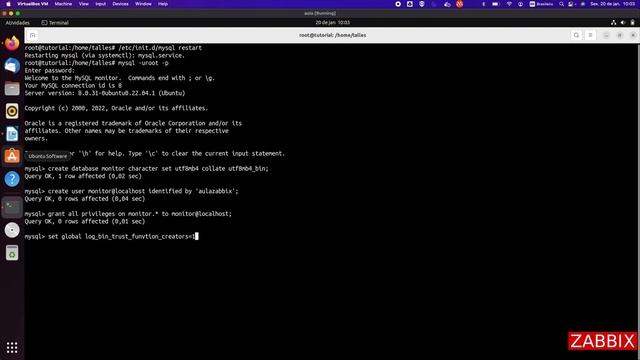Screen dimensions: 640x360
Task: Launch LibreOffice Writer from the dock
Action: 12,134
